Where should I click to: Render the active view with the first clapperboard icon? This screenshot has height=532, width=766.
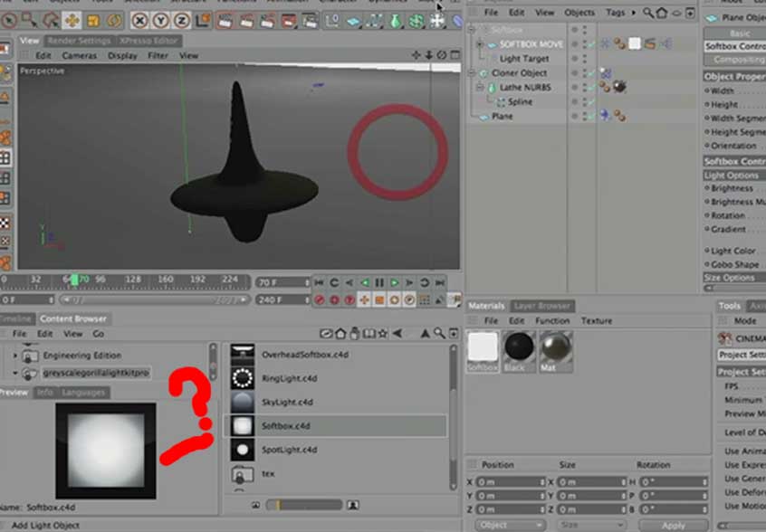[225, 21]
